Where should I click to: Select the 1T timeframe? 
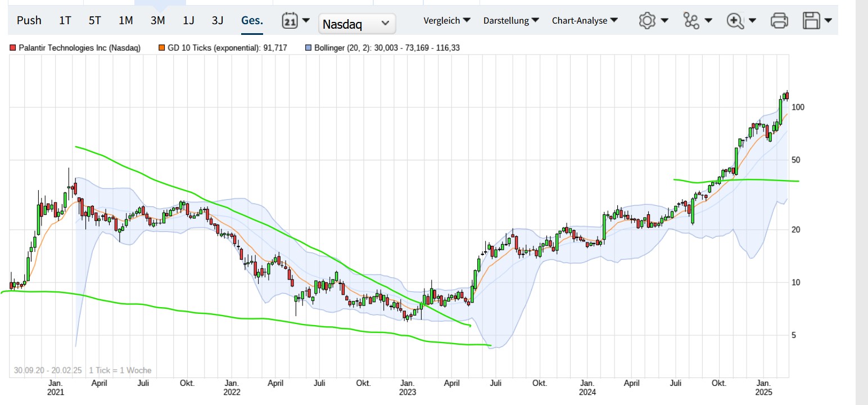coord(65,20)
